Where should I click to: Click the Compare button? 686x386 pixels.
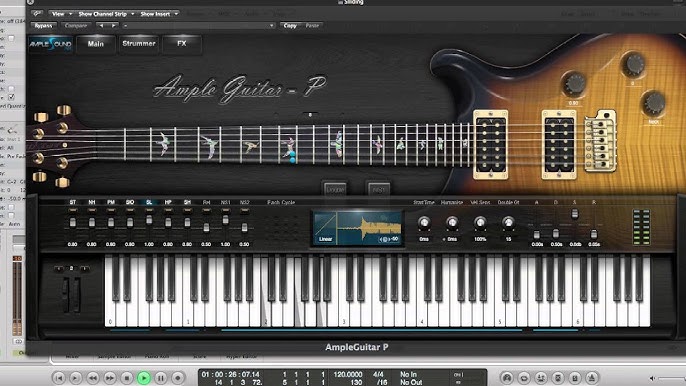[76, 25]
